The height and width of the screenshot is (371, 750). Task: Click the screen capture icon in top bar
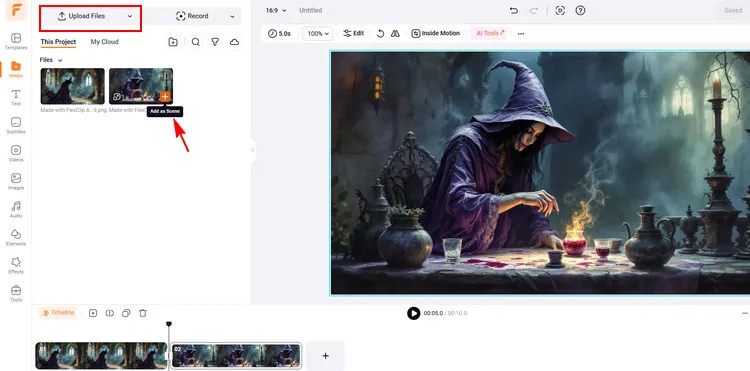tap(560, 11)
